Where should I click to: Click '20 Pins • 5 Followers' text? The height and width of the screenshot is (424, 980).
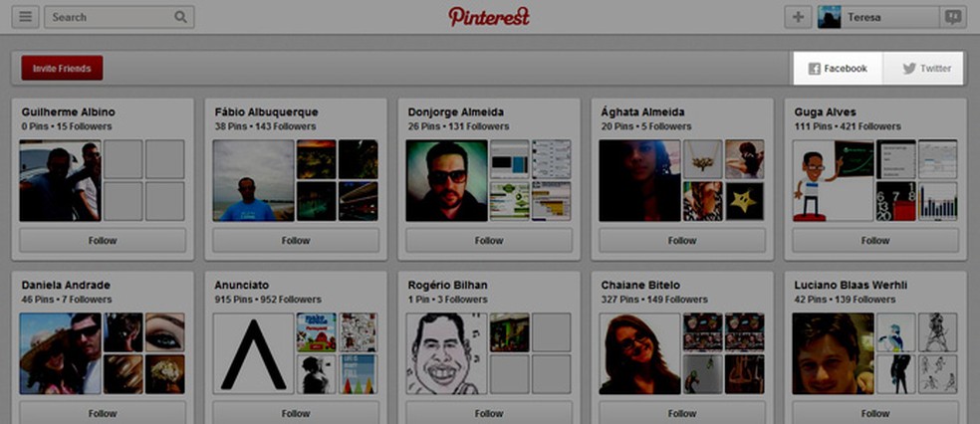coord(645,126)
